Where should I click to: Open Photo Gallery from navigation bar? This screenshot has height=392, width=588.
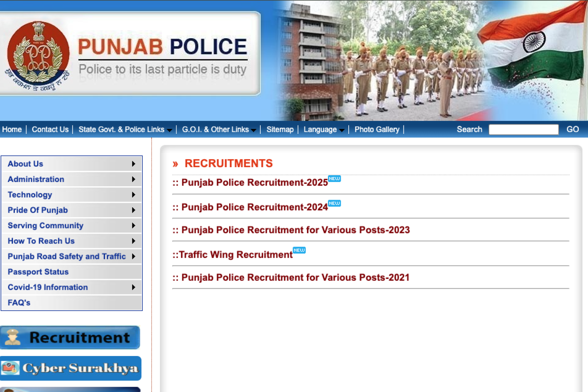click(377, 129)
